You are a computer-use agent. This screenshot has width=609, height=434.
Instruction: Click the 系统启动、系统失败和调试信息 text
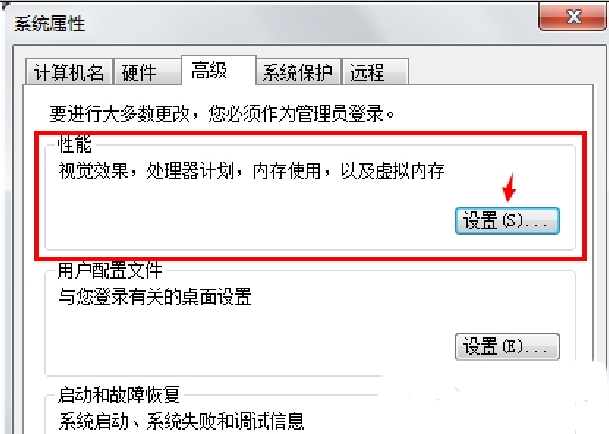[x=181, y=422]
